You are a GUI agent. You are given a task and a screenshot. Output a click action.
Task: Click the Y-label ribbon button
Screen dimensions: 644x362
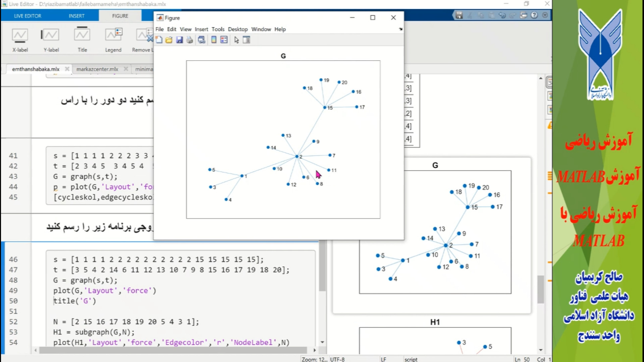point(51,40)
